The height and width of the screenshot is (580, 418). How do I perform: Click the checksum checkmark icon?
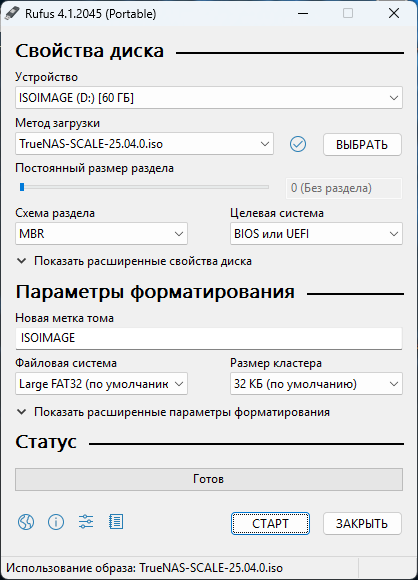coord(298,144)
